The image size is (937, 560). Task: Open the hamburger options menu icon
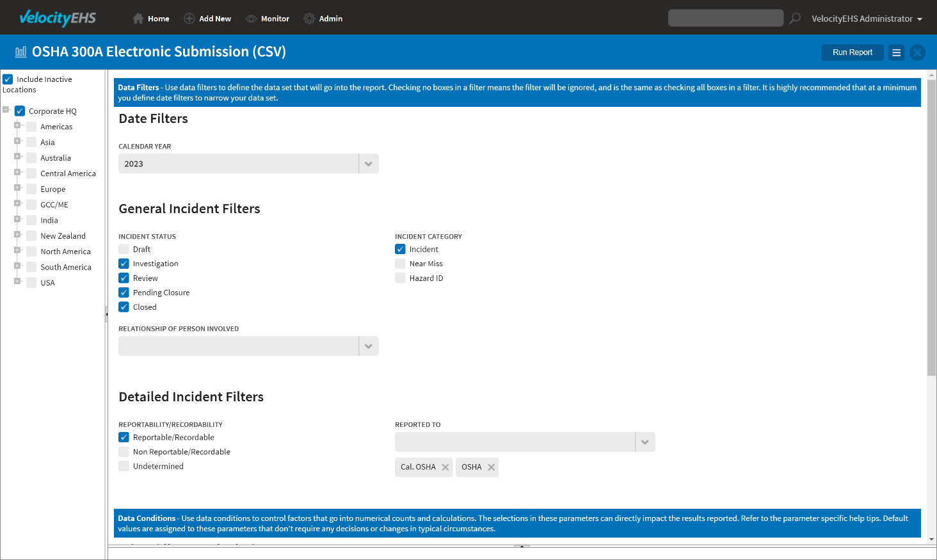pos(897,52)
